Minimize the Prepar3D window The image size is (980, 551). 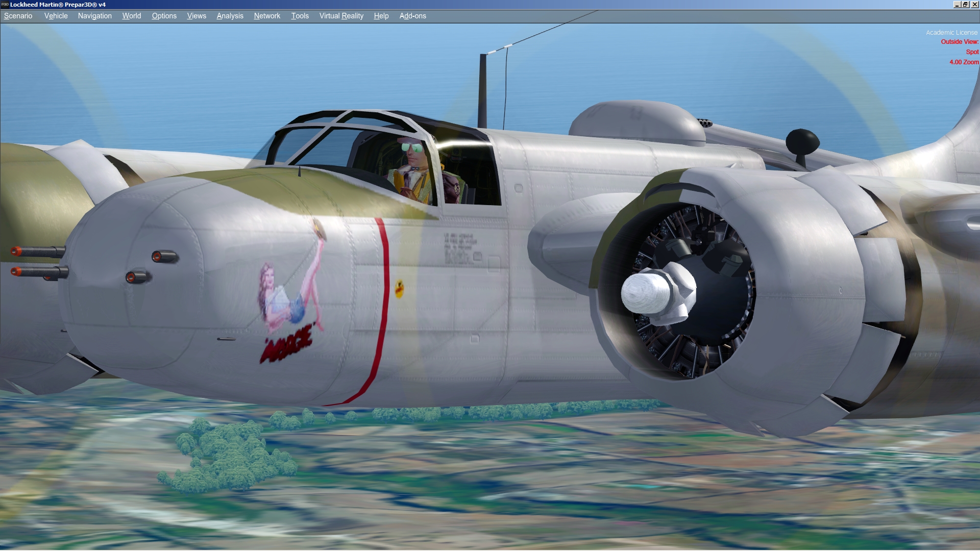pyautogui.click(x=957, y=4)
